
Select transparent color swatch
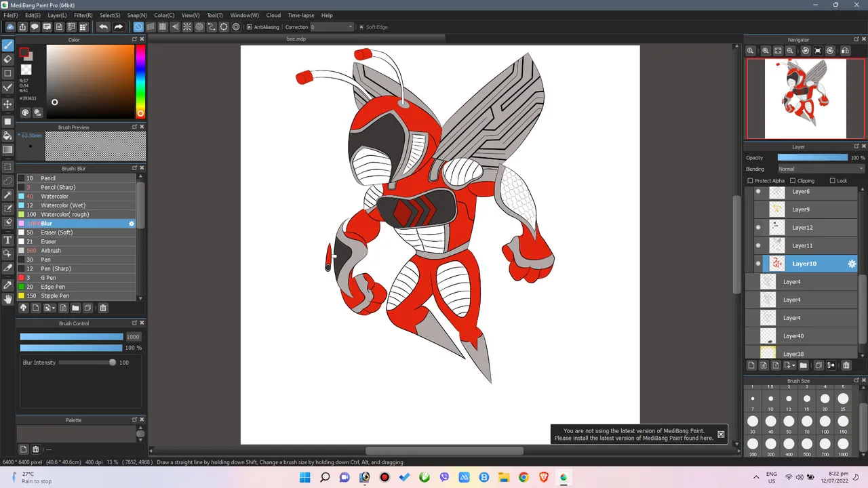pos(26,70)
